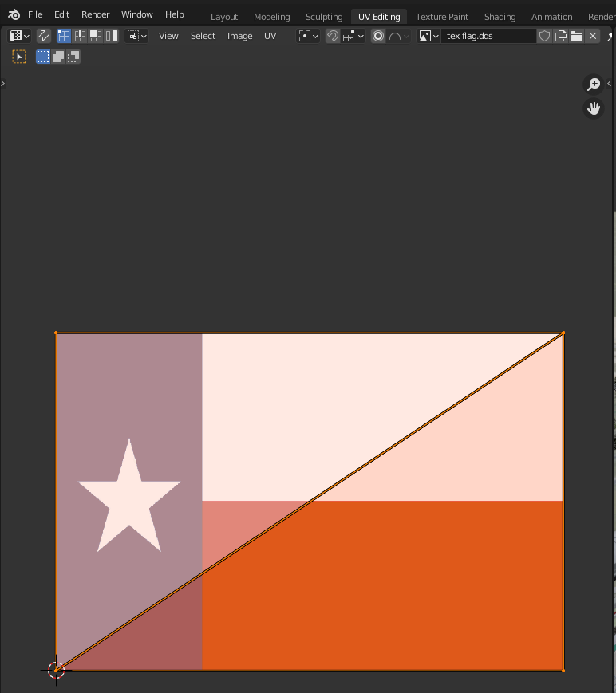Screen dimensions: 616x693
Task: Switch to the Texture Paint workspace tab
Action: click(442, 17)
